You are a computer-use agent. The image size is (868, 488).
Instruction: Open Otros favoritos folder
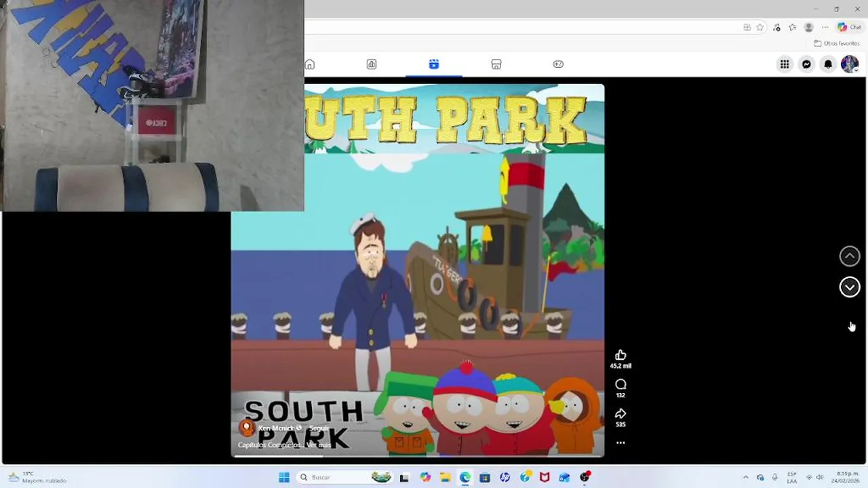[x=837, y=43]
